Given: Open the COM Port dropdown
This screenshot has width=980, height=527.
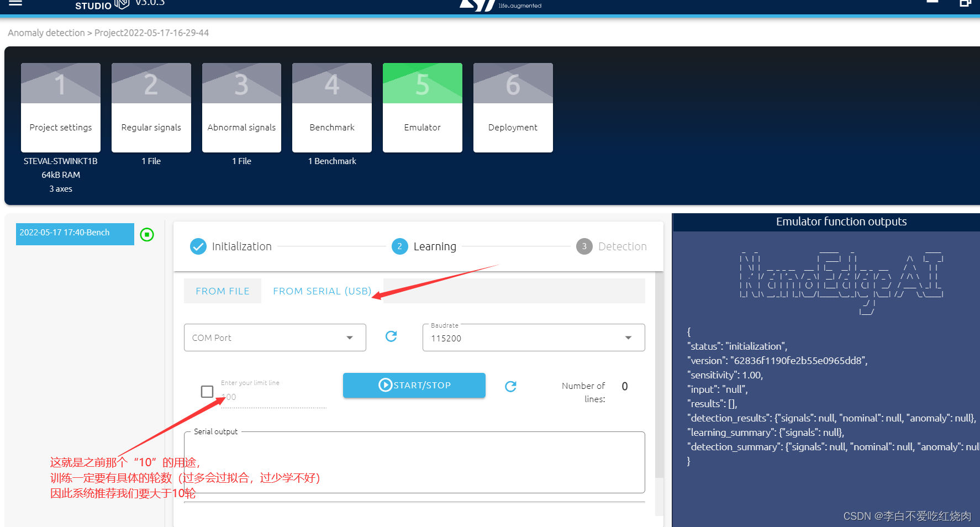Looking at the screenshot, I should [275, 338].
